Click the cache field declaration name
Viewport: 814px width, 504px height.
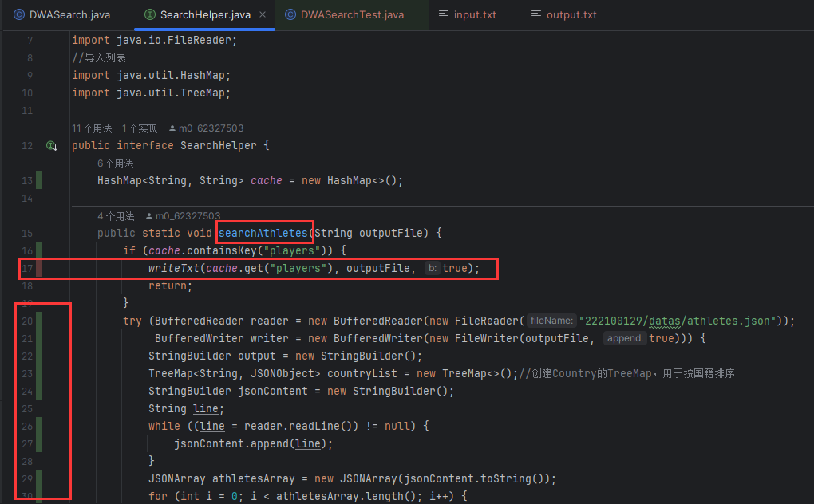coord(267,180)
